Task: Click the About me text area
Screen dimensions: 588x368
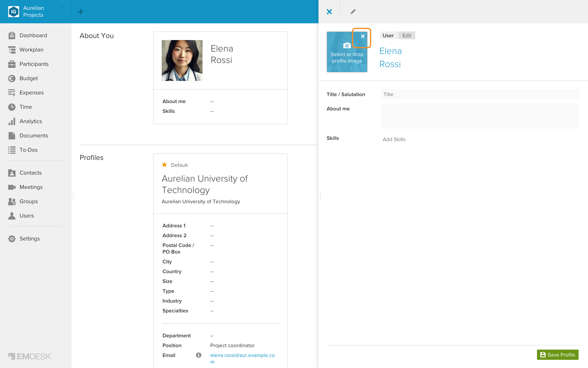Action: 480,116
